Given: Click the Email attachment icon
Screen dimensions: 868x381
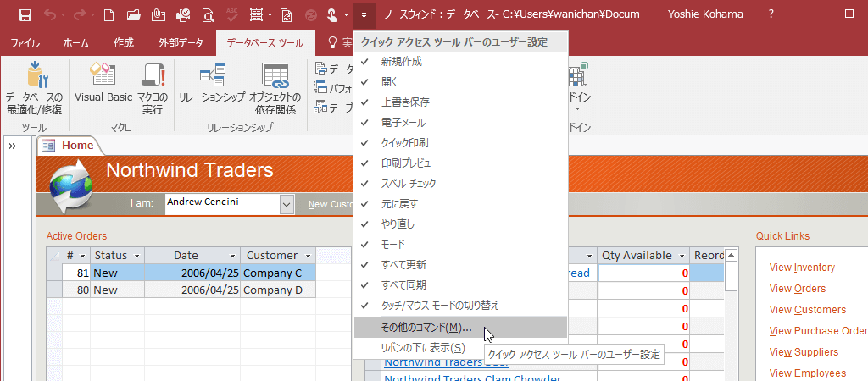Looking at the screenshot, I should click(x=159, y=15).
